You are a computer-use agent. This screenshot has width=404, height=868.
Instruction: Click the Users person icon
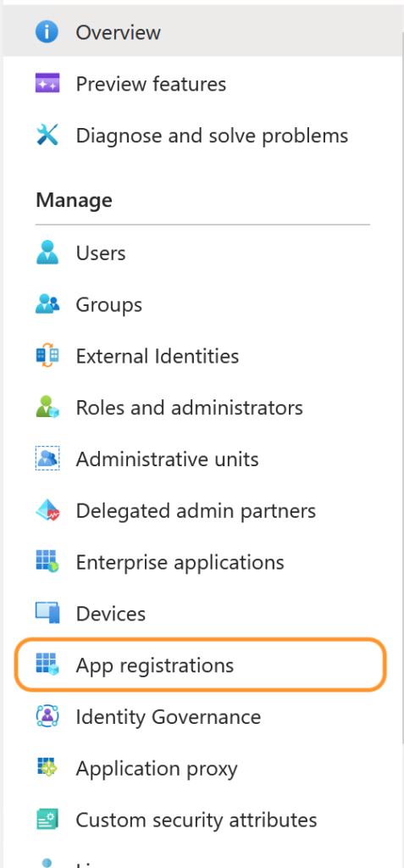coord(47,253)
